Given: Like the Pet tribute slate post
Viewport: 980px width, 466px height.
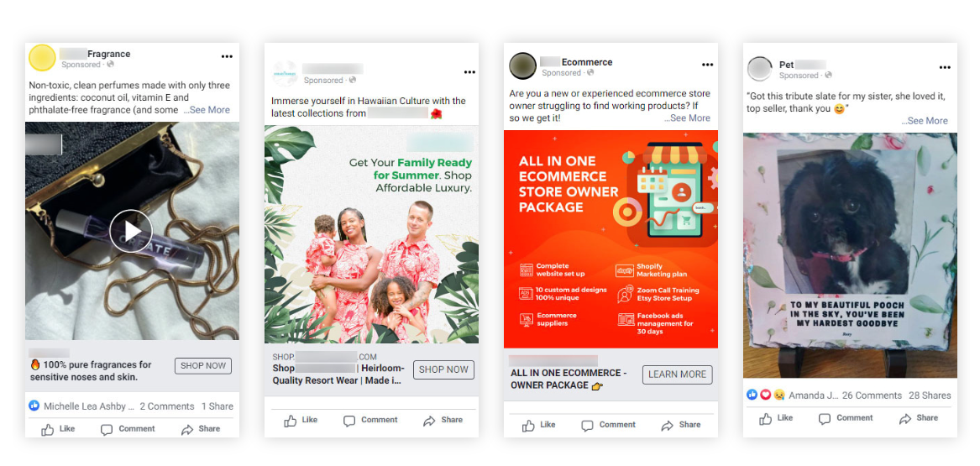Looking at the screenshot, I should pos(776,418).
